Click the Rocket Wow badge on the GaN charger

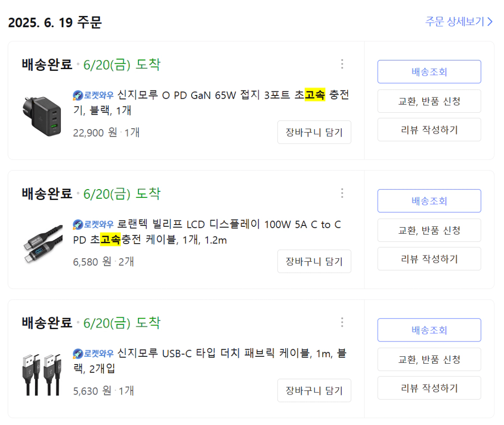[94, 95]
